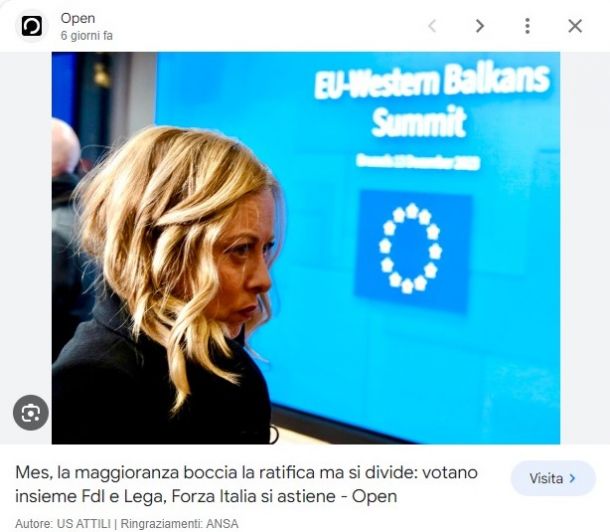Click the chevron inside the Visita button
The width and height of the screenshot is (610, 532).
(572, 478)
